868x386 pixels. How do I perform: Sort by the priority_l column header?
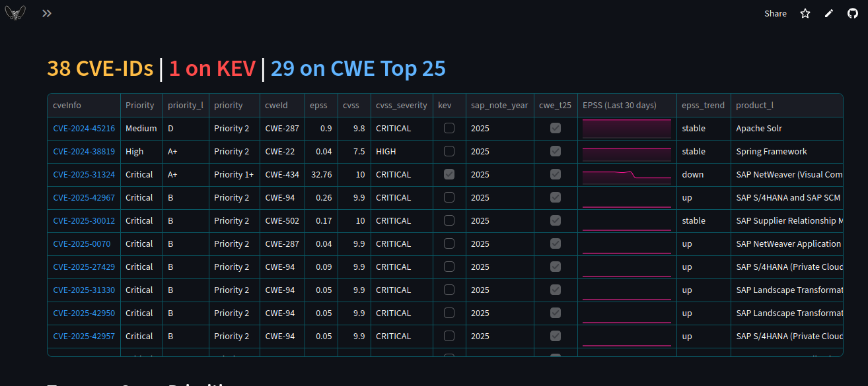tap(186, 105)
